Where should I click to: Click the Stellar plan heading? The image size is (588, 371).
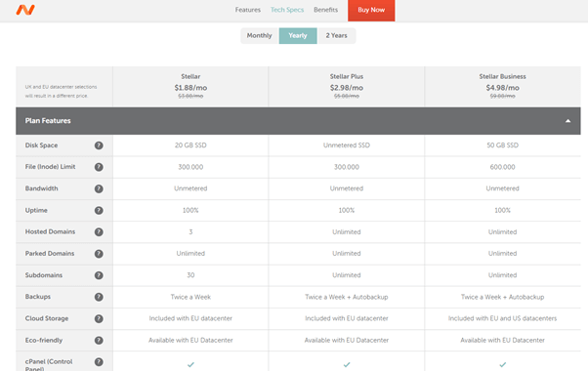(x=190, y=76)
